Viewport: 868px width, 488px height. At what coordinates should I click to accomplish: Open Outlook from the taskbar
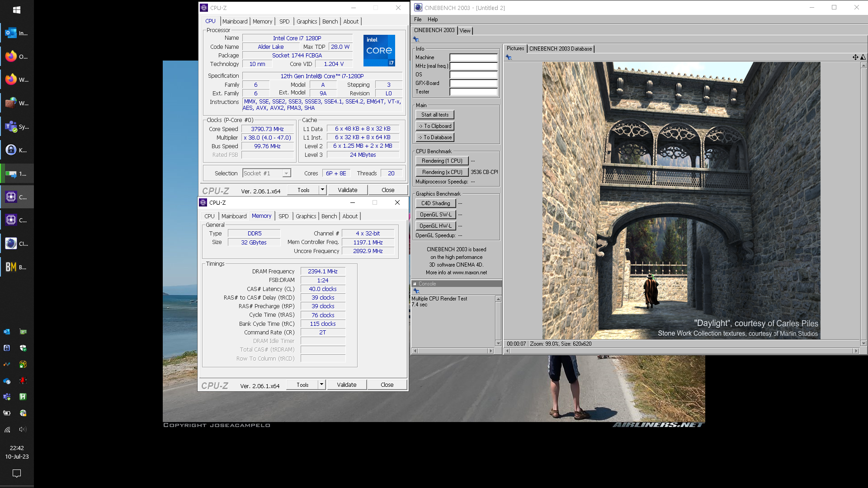click(17, 33)
